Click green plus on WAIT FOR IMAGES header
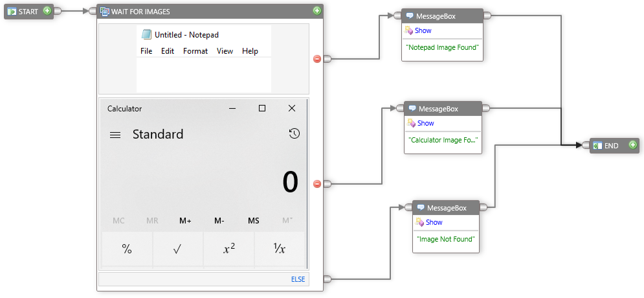Viewport: 644px width, 298px height. (x=316, y=10)
